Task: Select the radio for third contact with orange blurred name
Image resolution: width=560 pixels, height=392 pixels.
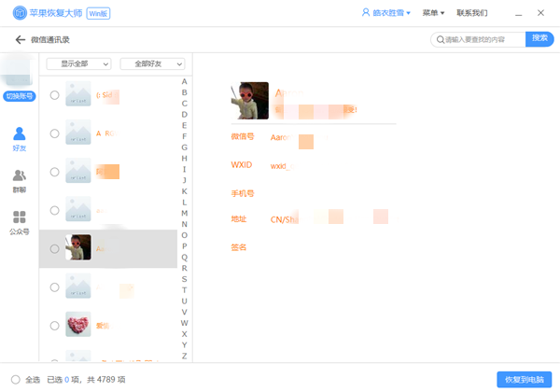Action: click(55, 172)
